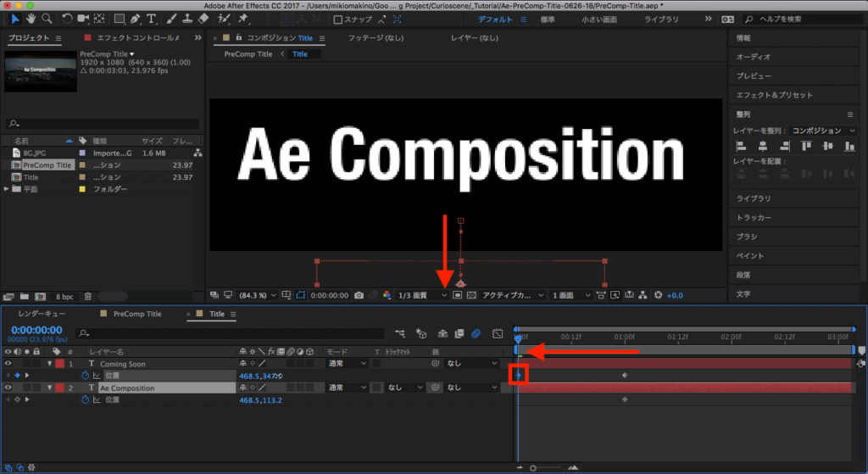
Task: Click the snapshot camera icon in viewer
Action: (359, 295)
